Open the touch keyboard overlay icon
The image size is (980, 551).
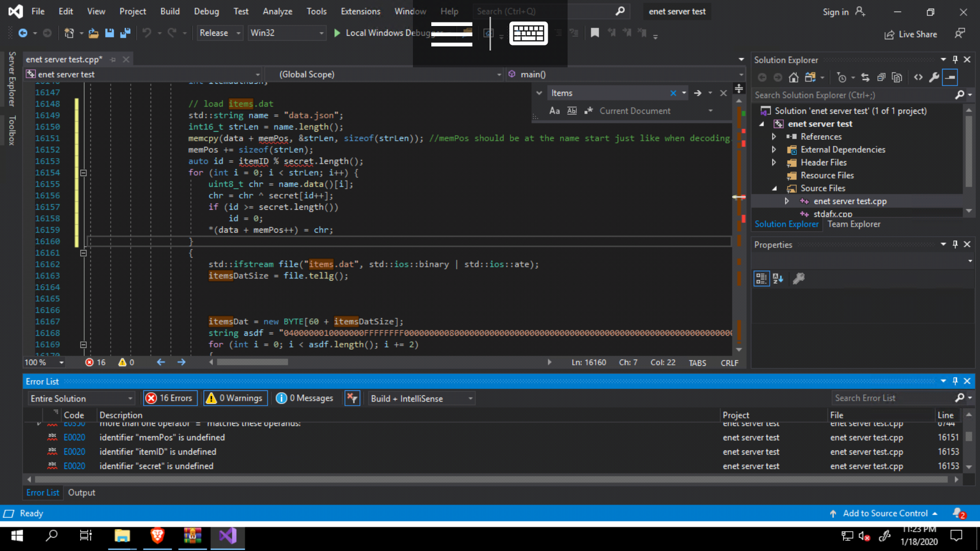coord(528,34)
